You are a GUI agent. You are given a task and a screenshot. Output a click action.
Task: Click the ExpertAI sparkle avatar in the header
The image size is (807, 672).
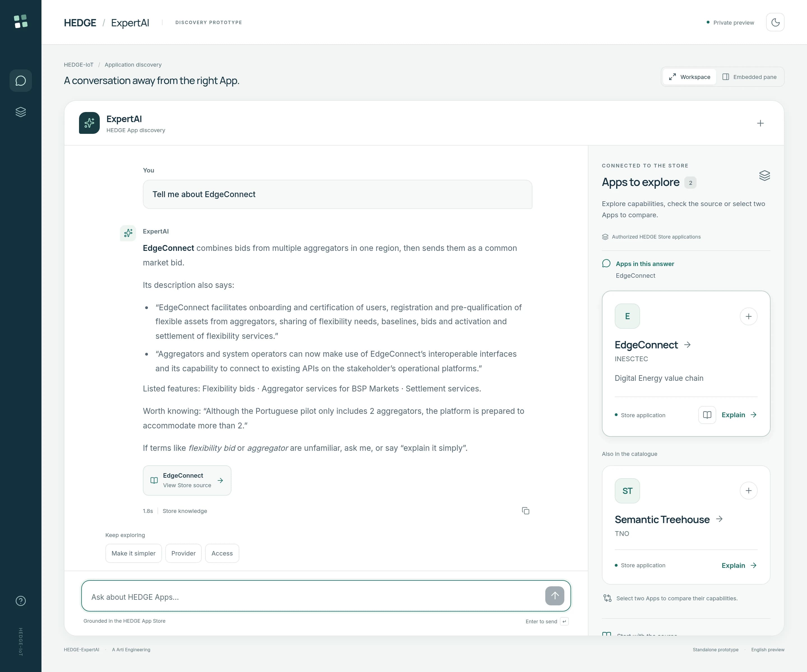click(89, 123)
